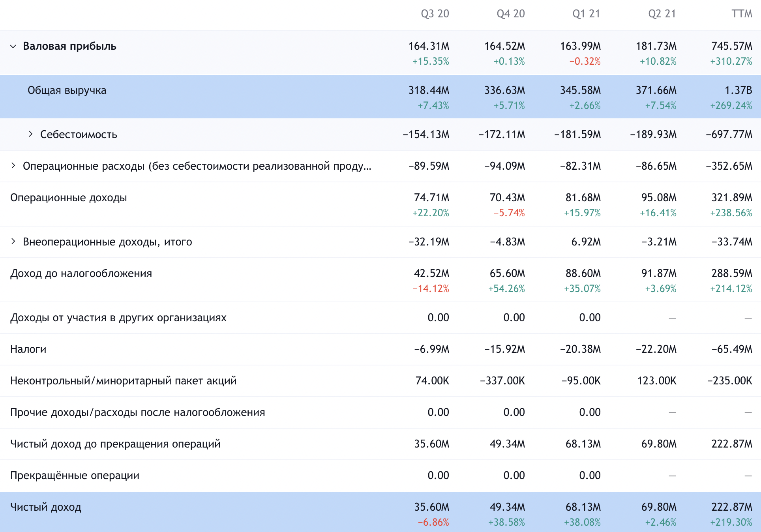Click revenue value 336.63M

(x=504, y=90)
